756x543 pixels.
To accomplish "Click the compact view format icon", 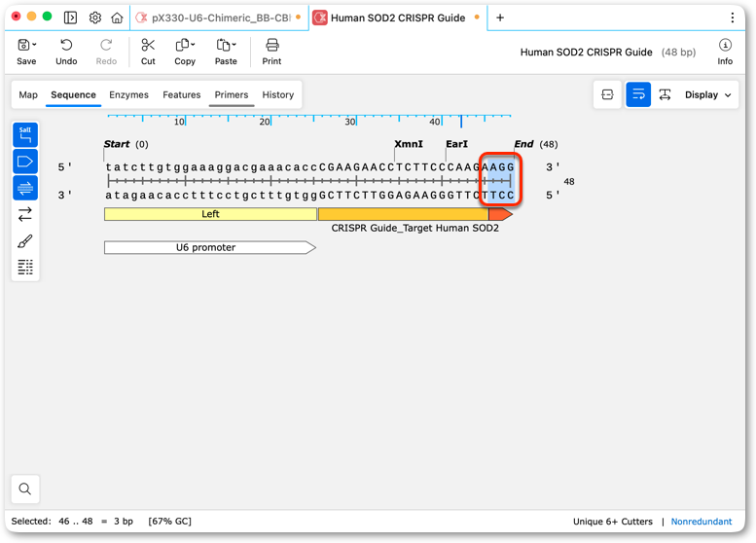I will pos(607,94).
